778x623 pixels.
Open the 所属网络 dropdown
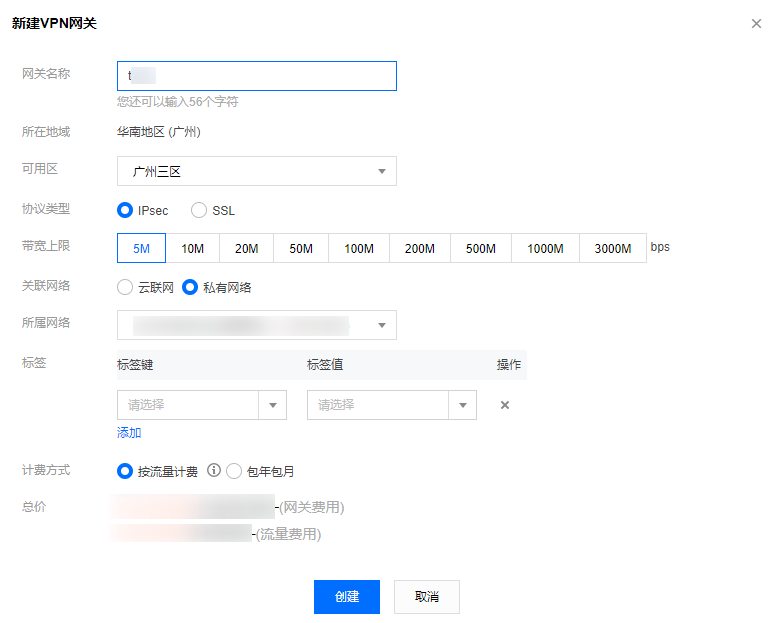(257, 325)
